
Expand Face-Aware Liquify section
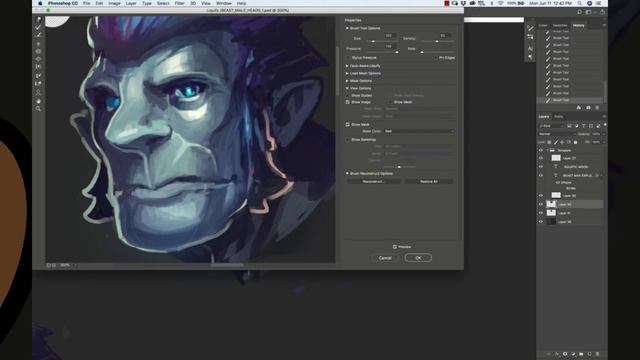[x=347, y=66]
